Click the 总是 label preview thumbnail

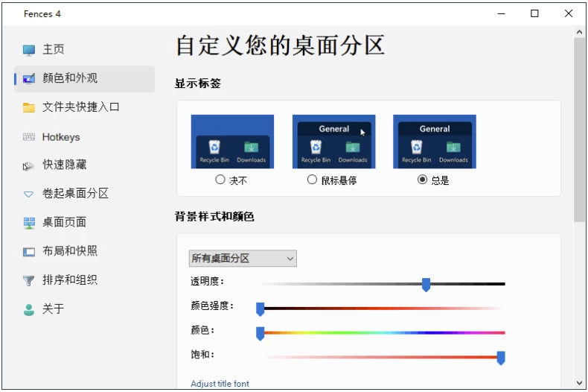tap(434, 142)
